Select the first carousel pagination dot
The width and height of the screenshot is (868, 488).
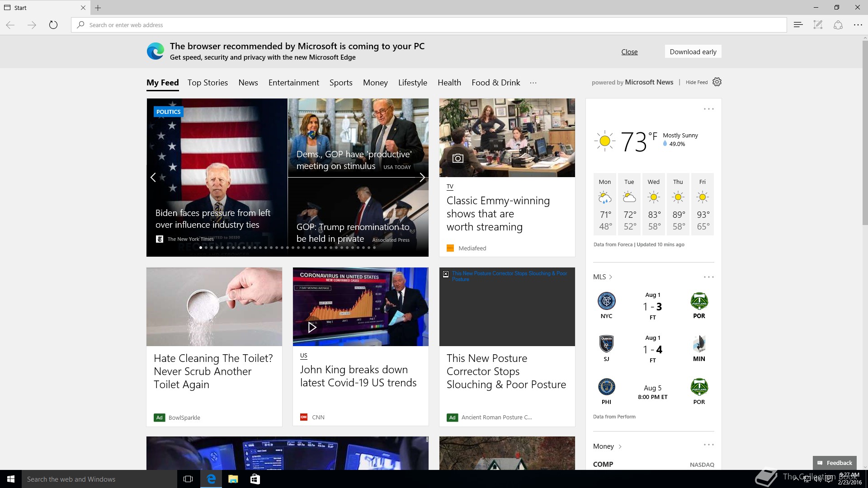click(x=201, y=248)
